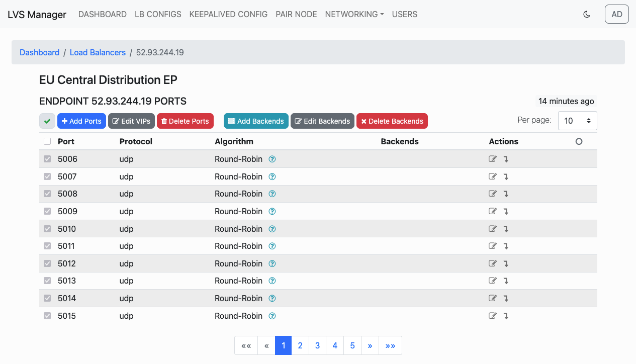Click the edit icon for port 5006
636x364 pixels.
click(493, 159)
